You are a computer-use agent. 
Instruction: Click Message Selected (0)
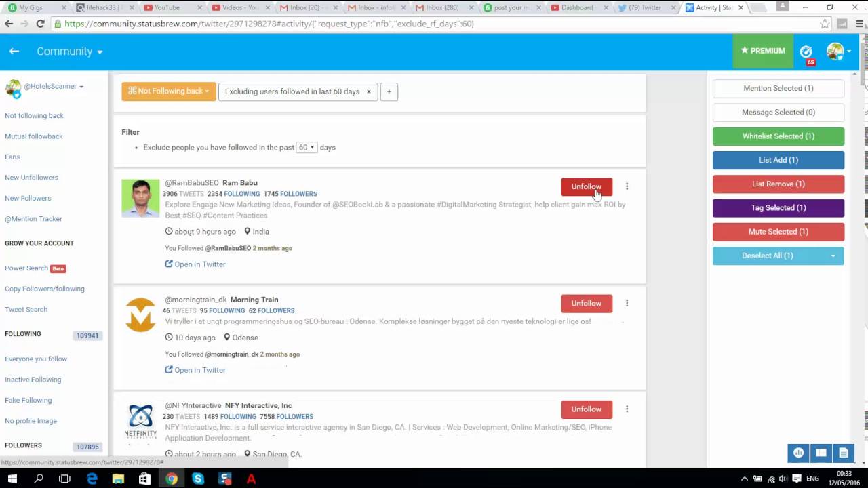778,112
